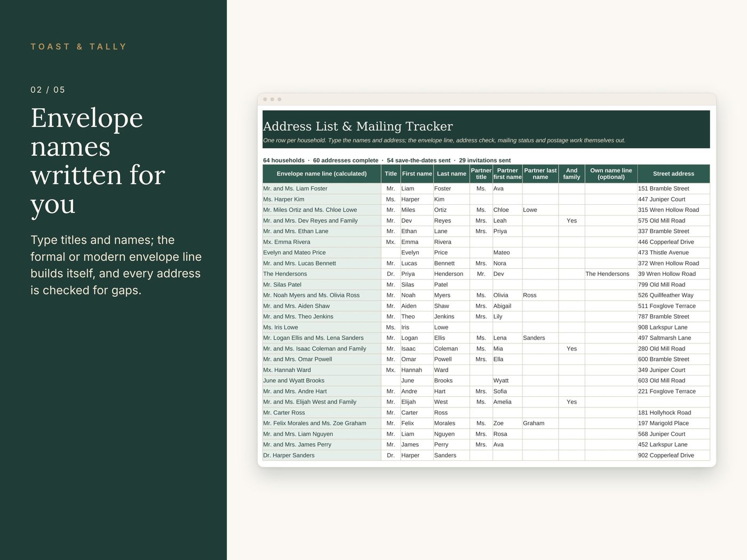This screenshot has height=560, width=747.
Task: Click the '526 Quillfeather Way' address cell
Action: click(x=673, y=295)
